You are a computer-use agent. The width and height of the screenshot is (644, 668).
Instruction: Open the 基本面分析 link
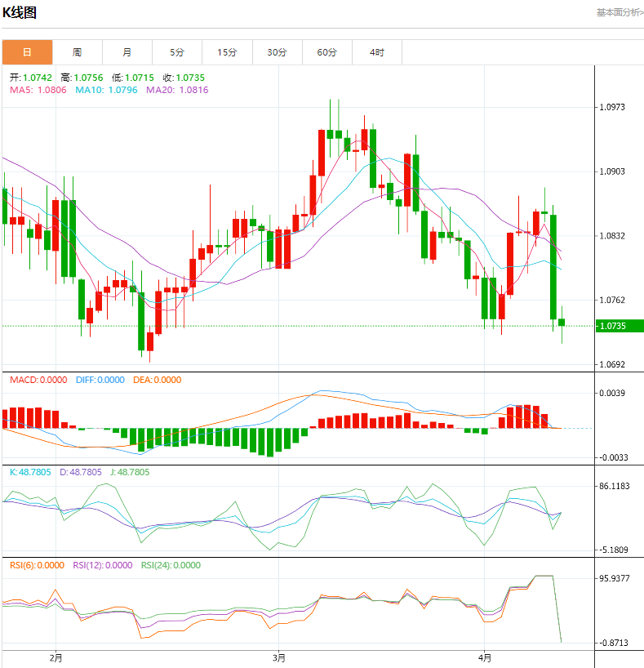coord(619,12)
